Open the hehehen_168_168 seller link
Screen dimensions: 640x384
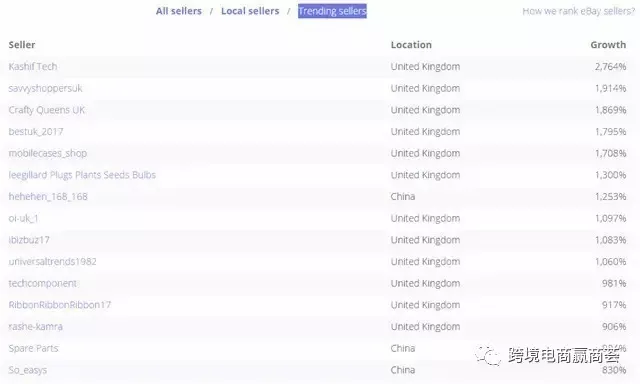tap(48, 196)
